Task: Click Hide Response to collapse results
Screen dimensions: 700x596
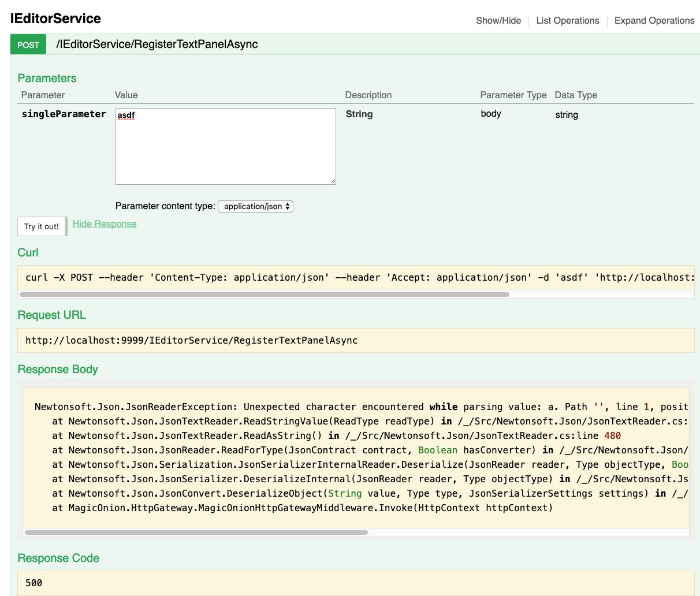Action: (104, 223)
